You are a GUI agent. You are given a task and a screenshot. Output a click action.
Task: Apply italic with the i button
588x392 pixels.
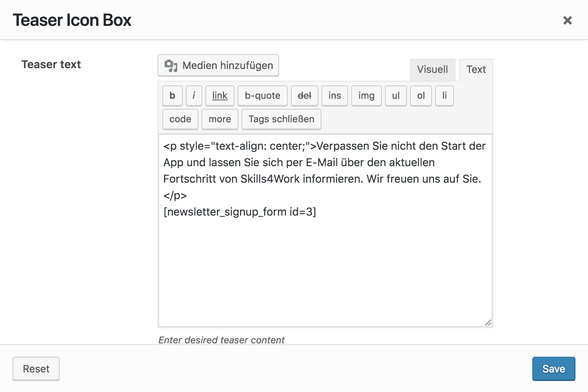click(x=194, y=96)
